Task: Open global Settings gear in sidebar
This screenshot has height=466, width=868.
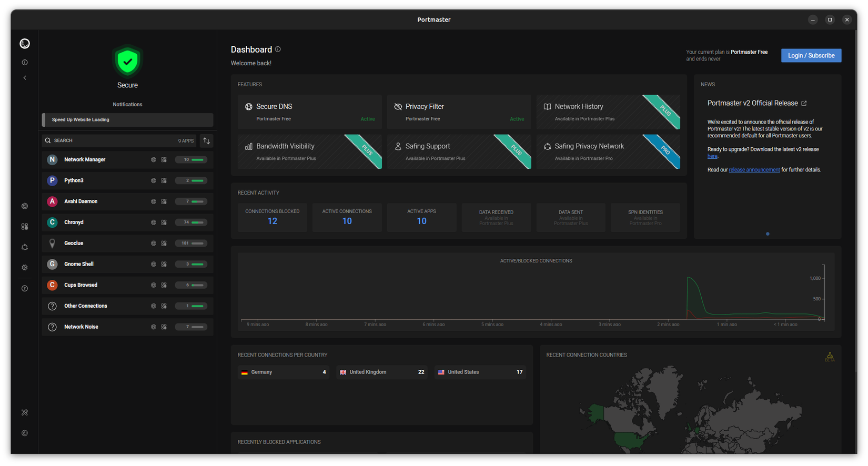Action: coord(25,268)
